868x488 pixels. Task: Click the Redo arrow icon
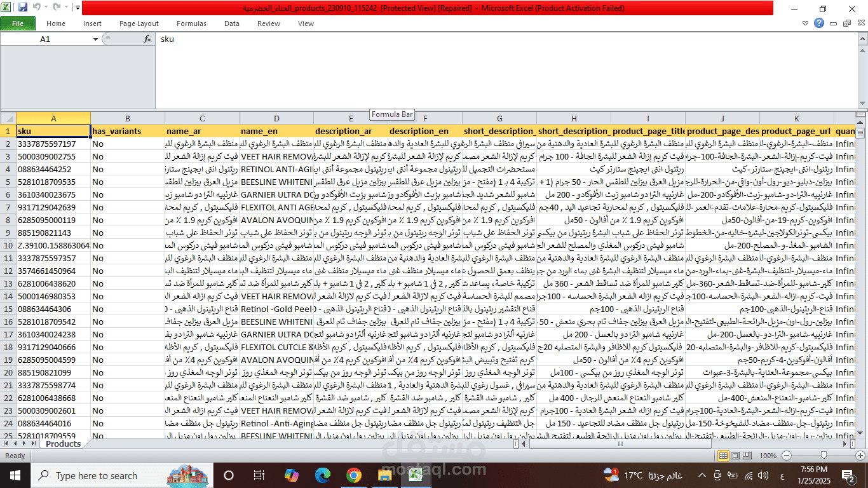57,8
